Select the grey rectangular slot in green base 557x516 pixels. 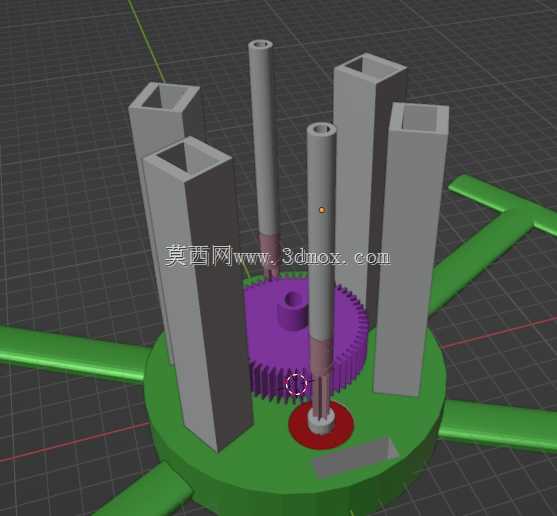[x=355, y=457]
